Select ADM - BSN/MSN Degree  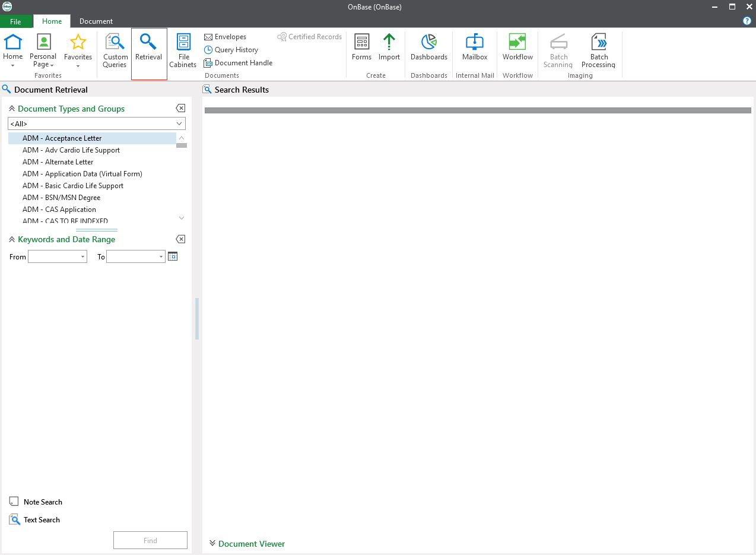point(92,197)
